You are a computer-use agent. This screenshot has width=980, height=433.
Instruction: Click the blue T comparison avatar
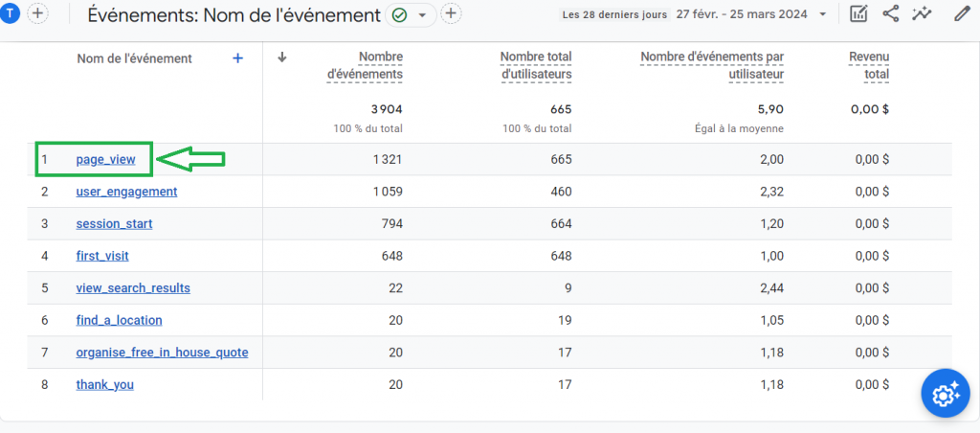[x=10, y=13]
